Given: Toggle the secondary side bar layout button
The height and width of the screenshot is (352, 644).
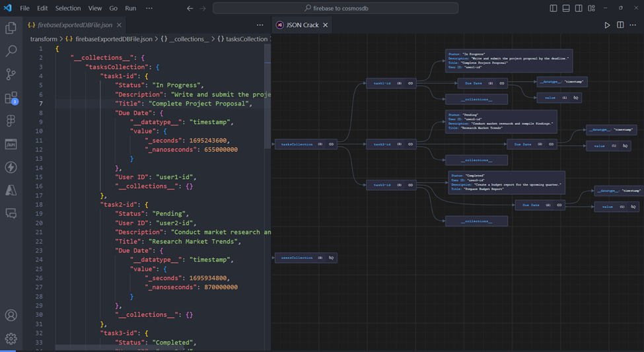Looking at the screenshot, I should coord(579,9).
